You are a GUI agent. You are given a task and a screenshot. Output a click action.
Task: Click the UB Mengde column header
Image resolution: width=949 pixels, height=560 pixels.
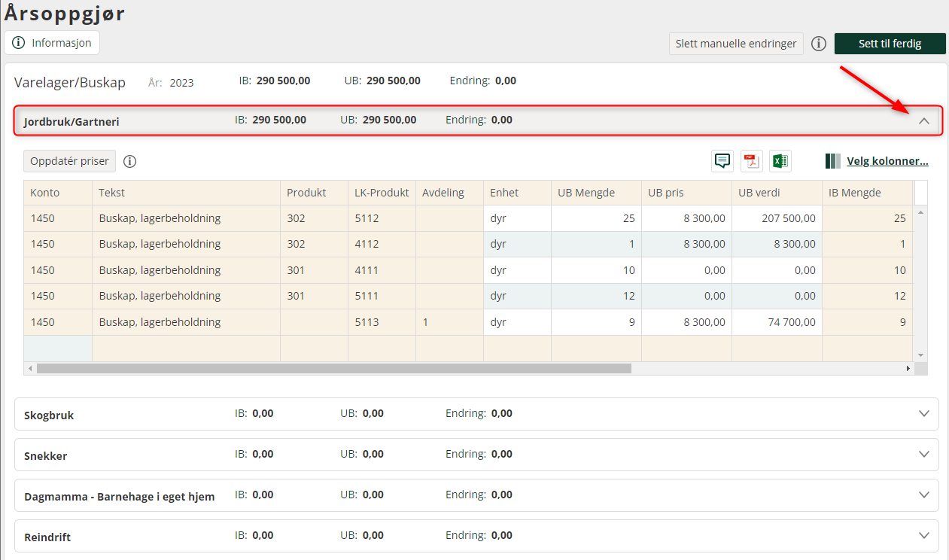tap(596, 193)
